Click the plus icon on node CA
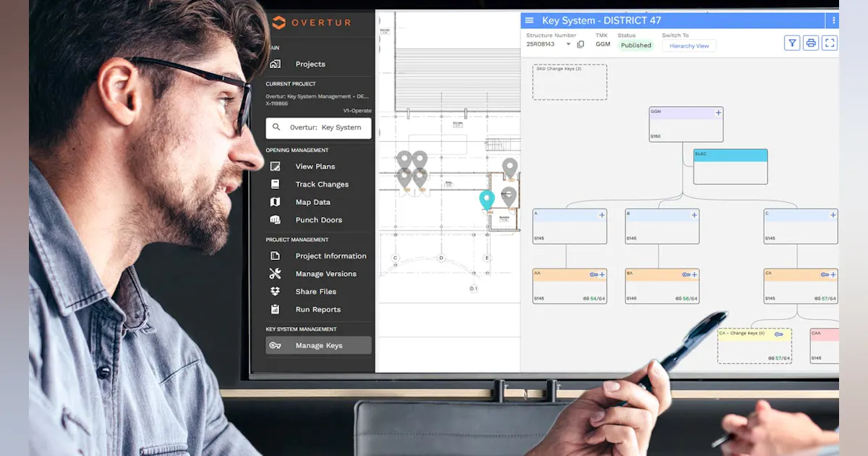The height and width of the screenshot is (456, 868). 833,274
